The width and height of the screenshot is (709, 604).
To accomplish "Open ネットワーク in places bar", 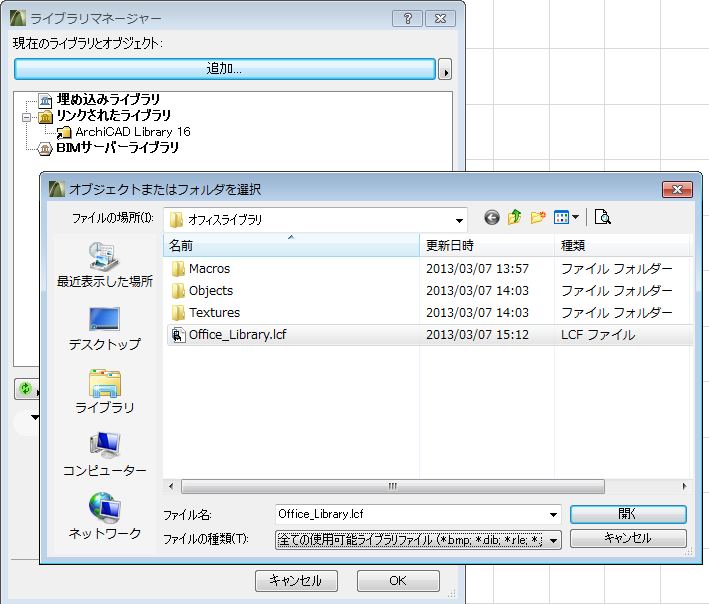I will [104, 517].
